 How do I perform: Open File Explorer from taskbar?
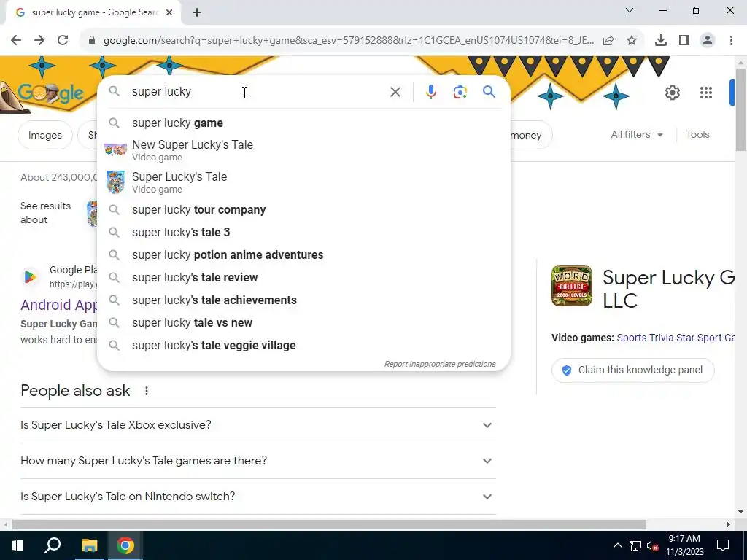(89, 545)
